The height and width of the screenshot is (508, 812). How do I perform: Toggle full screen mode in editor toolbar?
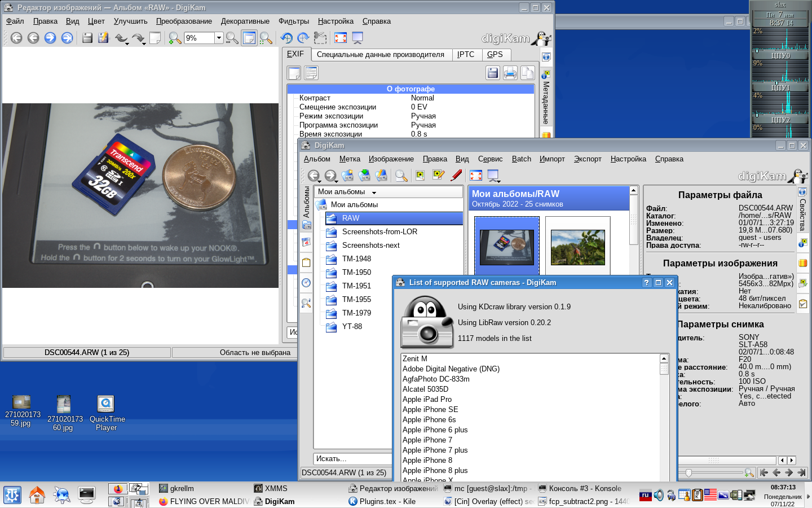coord(341,38)
